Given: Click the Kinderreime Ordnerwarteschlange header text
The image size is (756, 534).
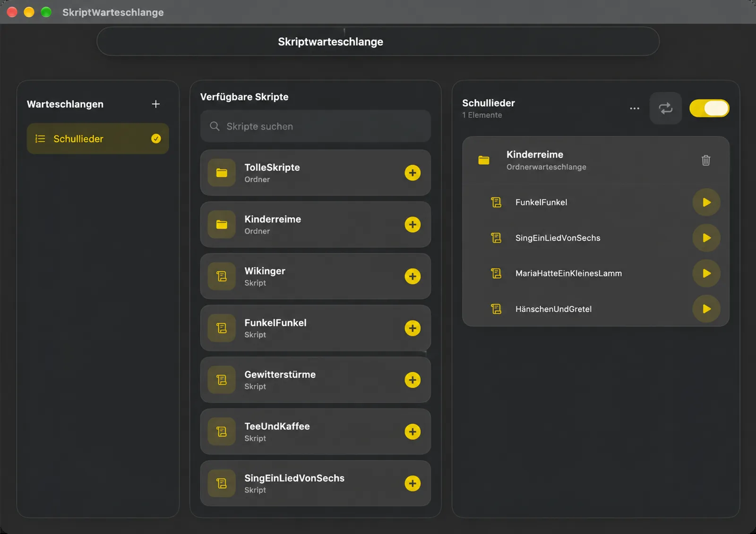Looking at the screenshot, I should (x=546, y=161).
